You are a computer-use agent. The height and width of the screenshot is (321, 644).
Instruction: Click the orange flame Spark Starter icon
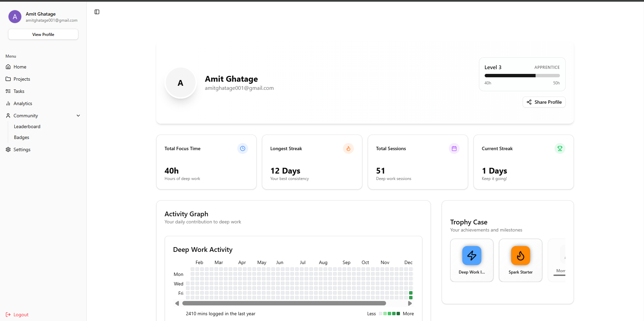click(x=521, y=256)
